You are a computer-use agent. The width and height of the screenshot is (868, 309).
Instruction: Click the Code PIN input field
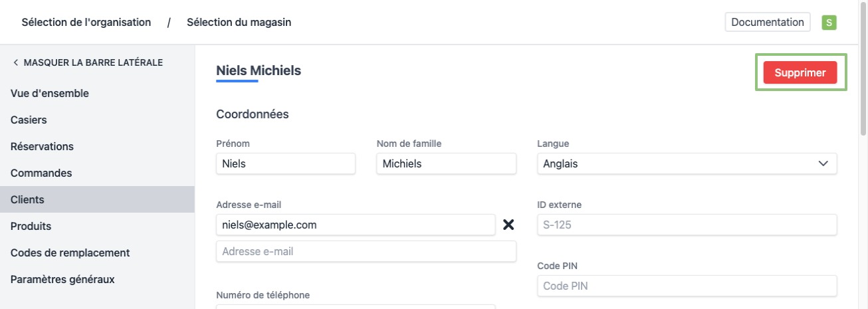687,286
